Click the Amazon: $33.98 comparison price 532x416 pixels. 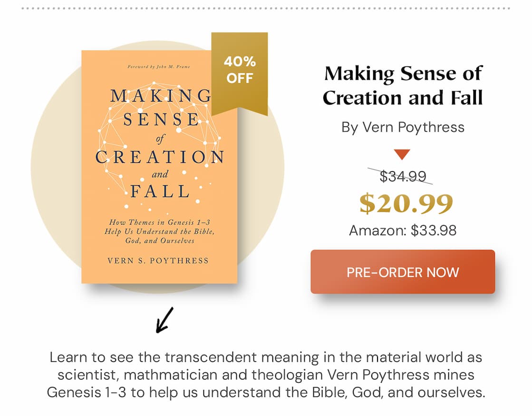[x=403, y=231]
